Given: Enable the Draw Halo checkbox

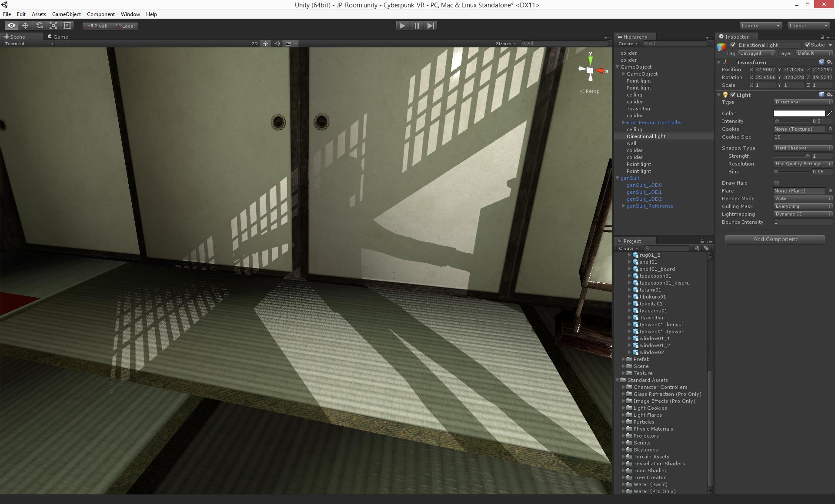Looking at the screenshot, I should coord(776,183).
